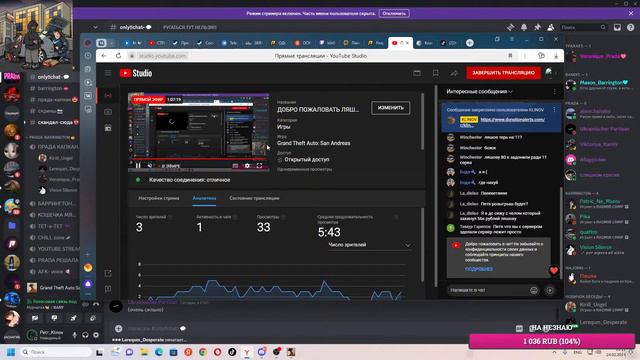Toggle Discord screen share in voice panel

coord(54,318)
